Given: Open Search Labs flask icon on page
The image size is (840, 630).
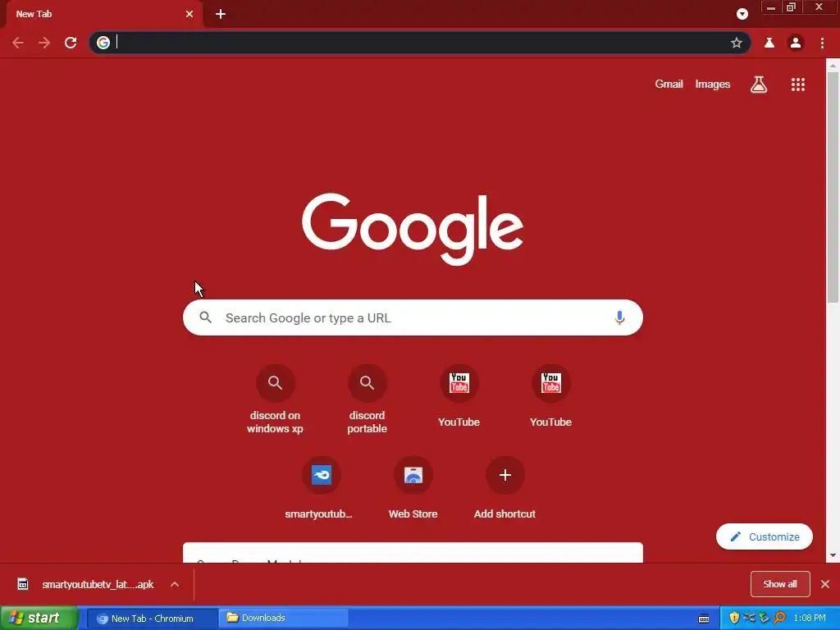Looking at the screenshot, I should [759, 84].
